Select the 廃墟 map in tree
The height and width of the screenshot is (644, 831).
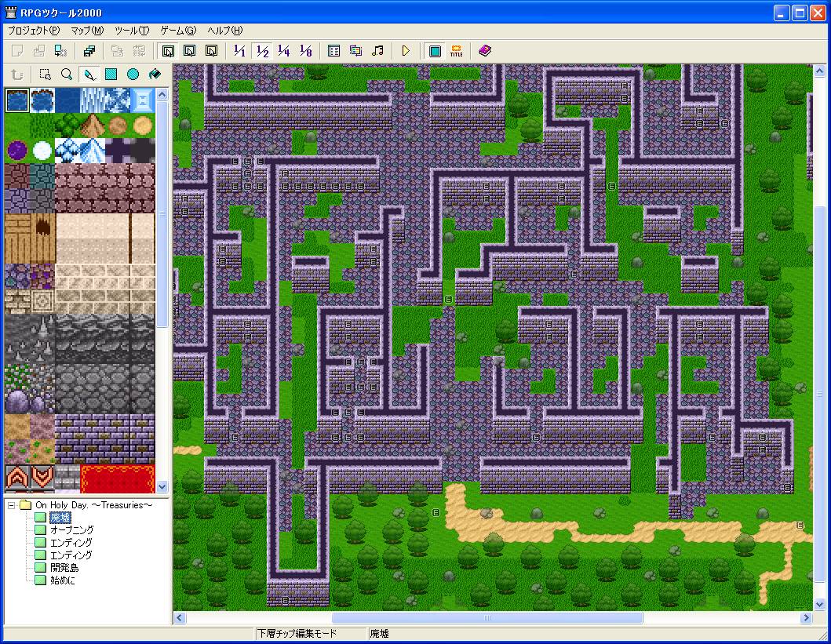pos(60,518)
